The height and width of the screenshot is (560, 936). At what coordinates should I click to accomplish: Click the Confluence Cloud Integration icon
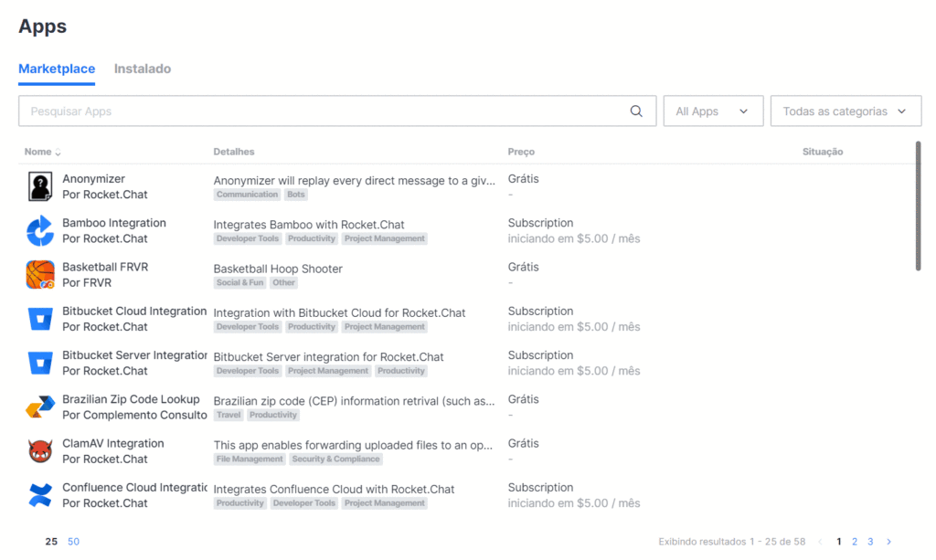click(x=40, y=495)
